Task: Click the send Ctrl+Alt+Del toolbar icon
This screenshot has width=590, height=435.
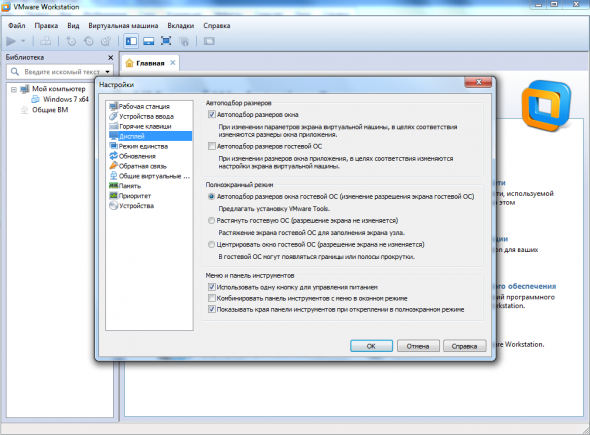Action: (46, 41)
